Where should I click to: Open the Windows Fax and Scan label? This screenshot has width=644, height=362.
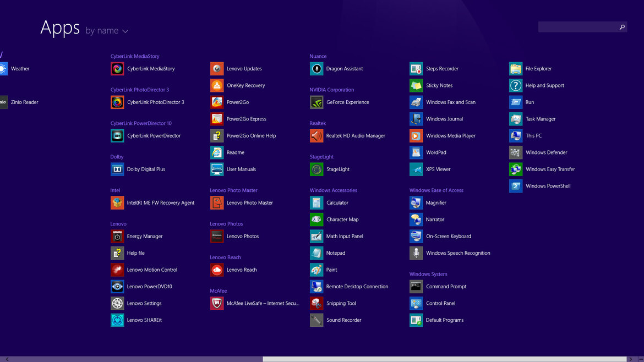pos(451,102)
